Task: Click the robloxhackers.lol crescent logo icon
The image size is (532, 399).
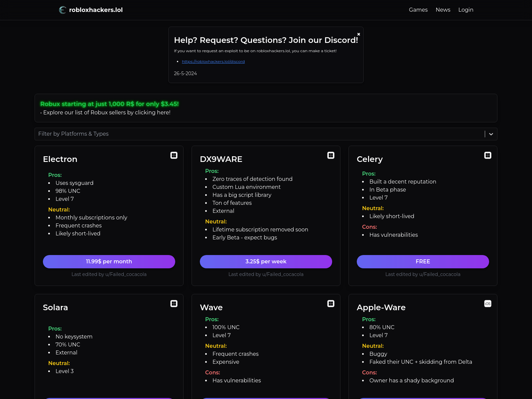Action: point(63,10)
